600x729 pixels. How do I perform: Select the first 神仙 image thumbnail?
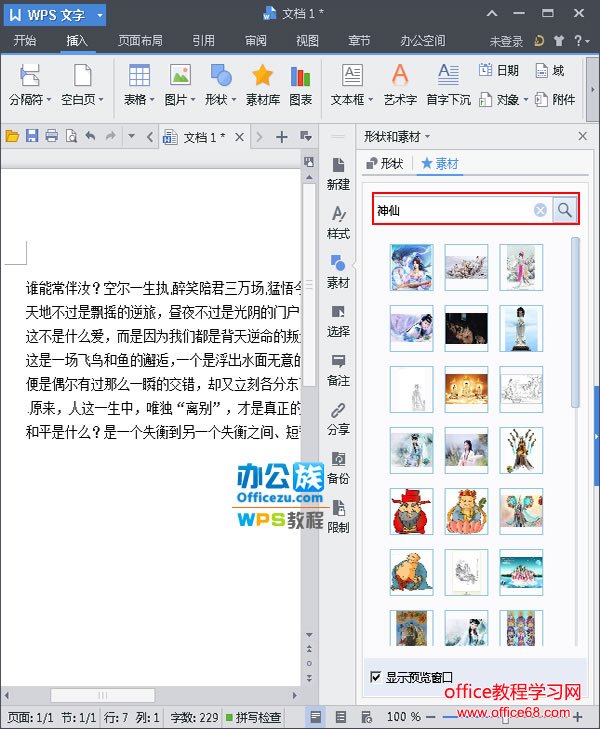pyautogui.click(x=411, y=267)
